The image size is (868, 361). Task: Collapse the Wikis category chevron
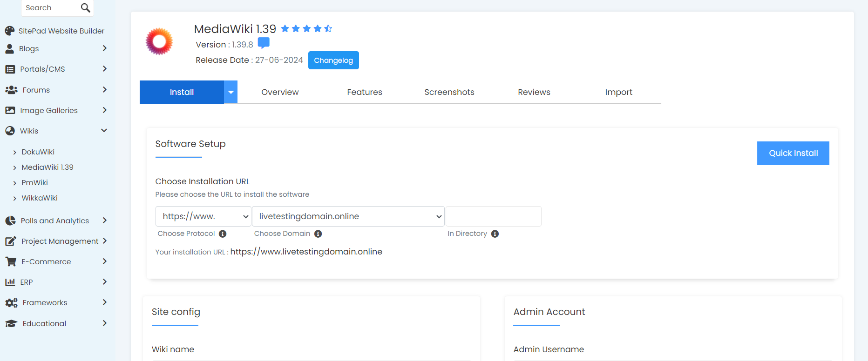[104, 131]
